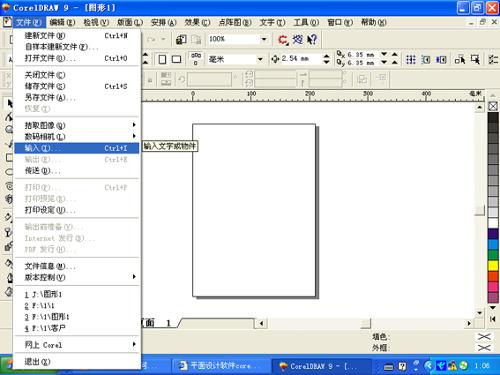Image resolution: width=500 pixels, height=375 pixels.
Task: Set page to portrait orientation
Action: tap(162, 60)
